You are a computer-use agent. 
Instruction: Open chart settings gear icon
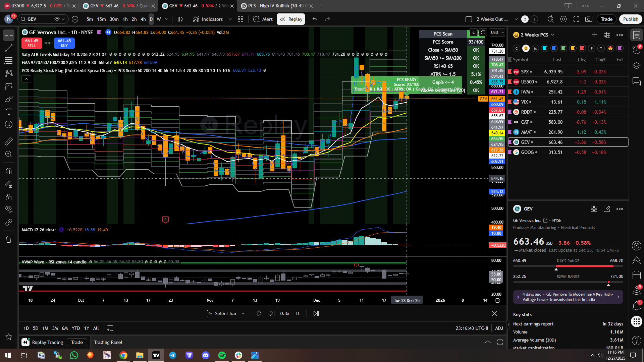pos(563,19)
